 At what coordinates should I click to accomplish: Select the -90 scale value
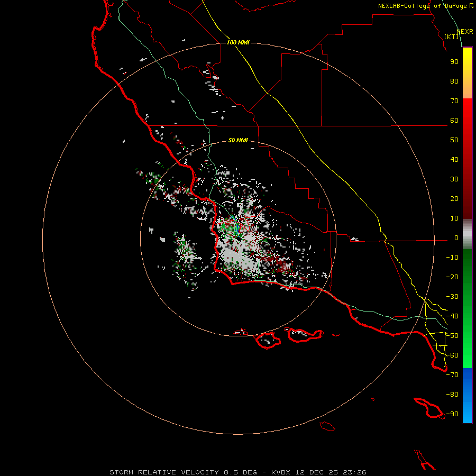click(452, 414)
